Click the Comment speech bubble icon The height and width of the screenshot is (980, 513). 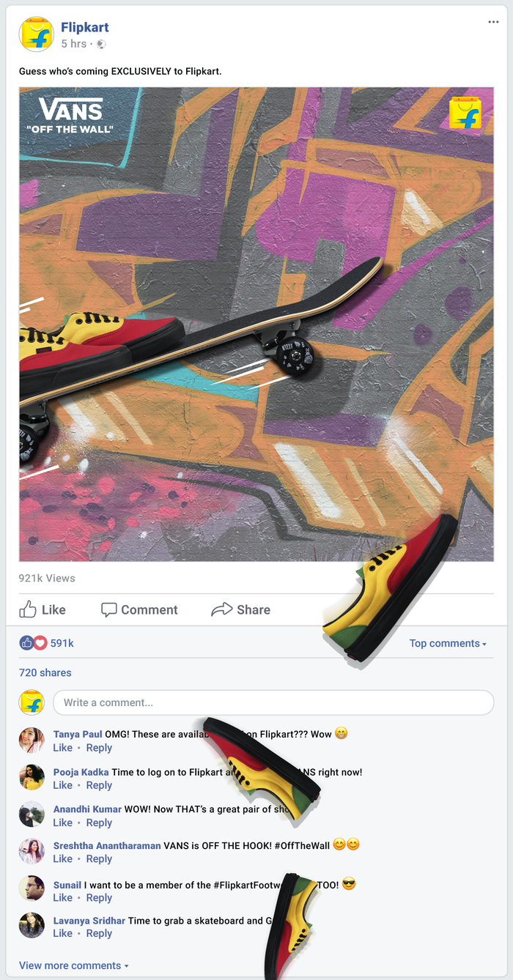coord(109,609)
